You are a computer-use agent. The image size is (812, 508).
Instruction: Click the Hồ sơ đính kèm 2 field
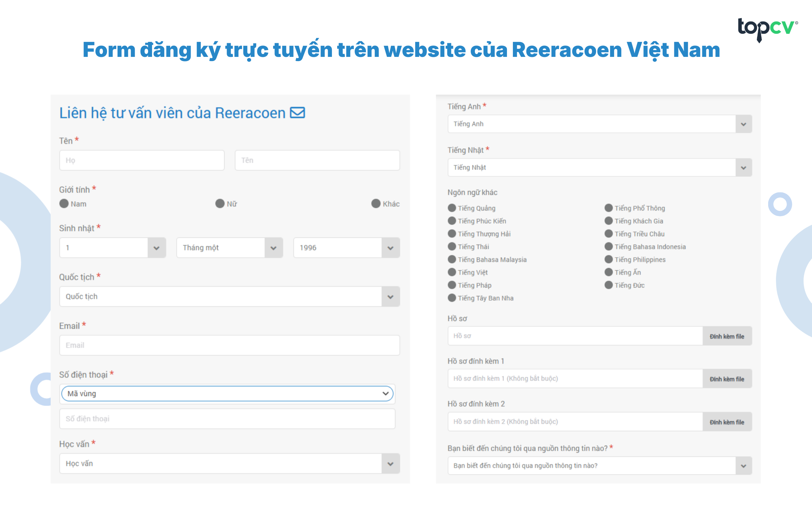(575, 422)
